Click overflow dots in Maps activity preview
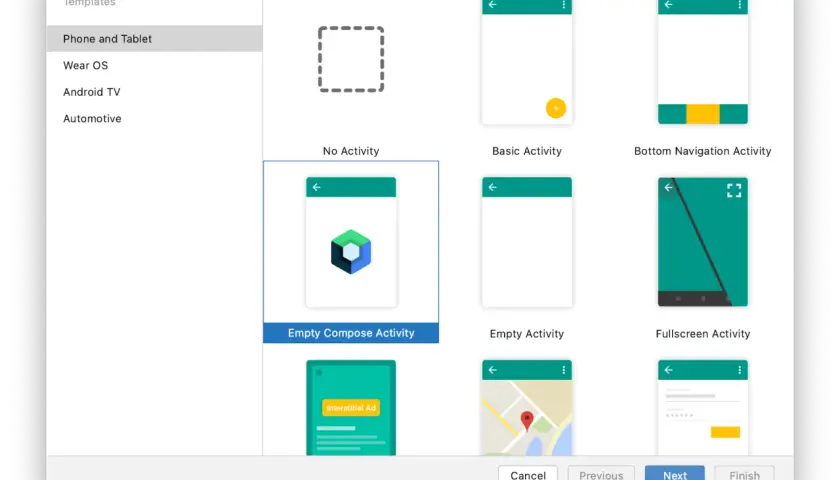This screenshot has width=840, height=480. (564, 370)
